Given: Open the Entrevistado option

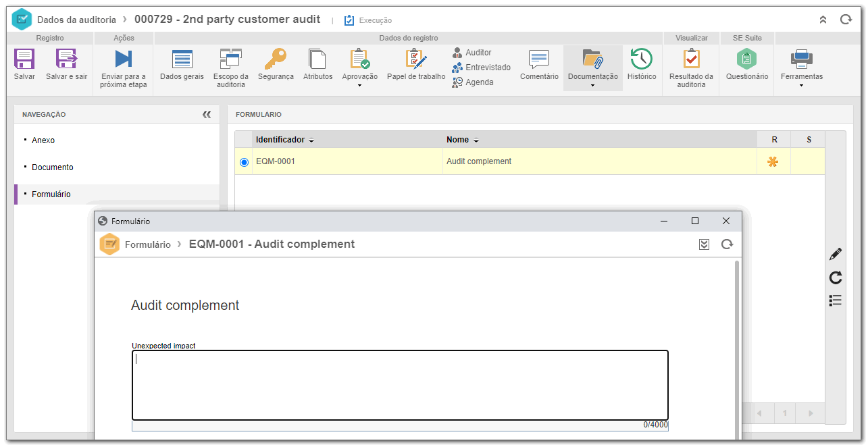Looking at the screenshot, I should click(x=481, y=68).
